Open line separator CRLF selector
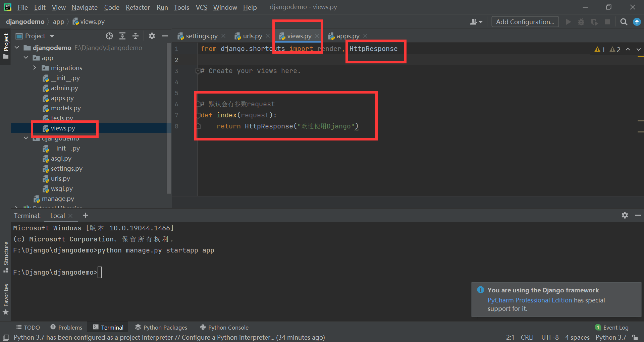This screenshot has width=644, height=342. (528, 337)
